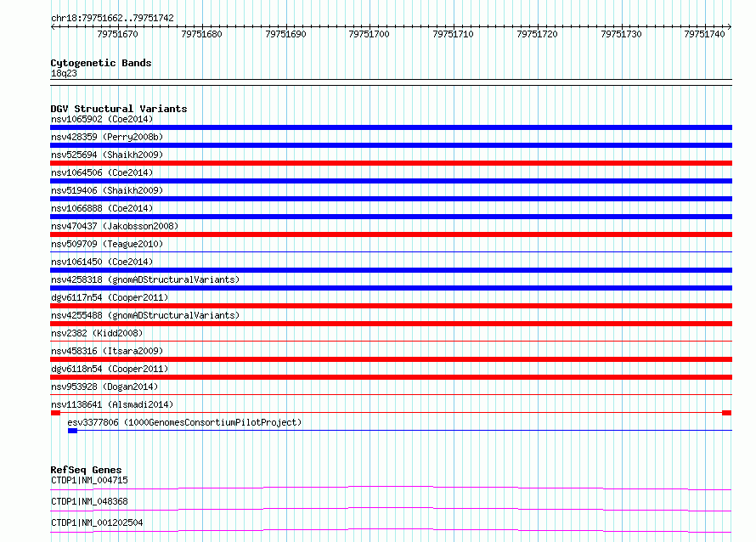Click the nsv4255488 (gnomADStructuralVariants) label
This screenshot has height=542, width=756.
click(145, 315)
